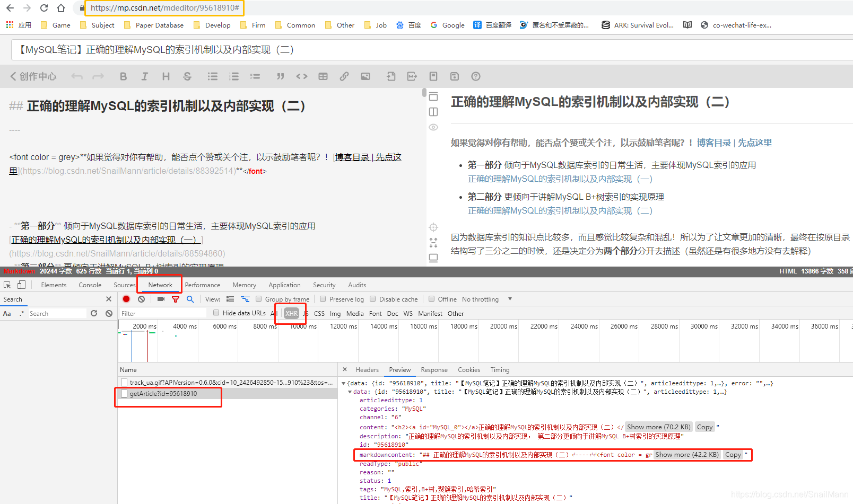This screenshot has width=853, height=504.
Task: Toggle regex search option
Action: [22, 313]
